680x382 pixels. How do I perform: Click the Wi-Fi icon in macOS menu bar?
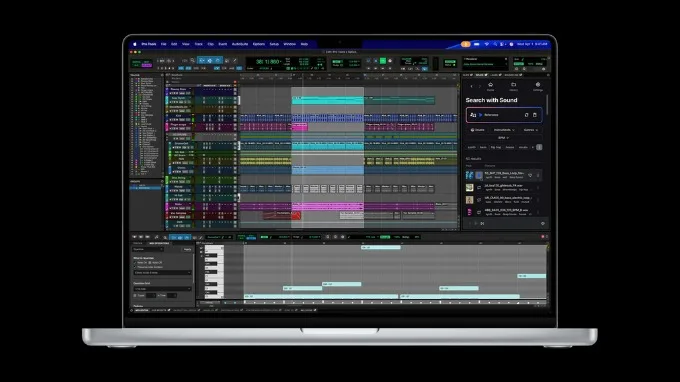pyautogui.click(x=487, y=44)
